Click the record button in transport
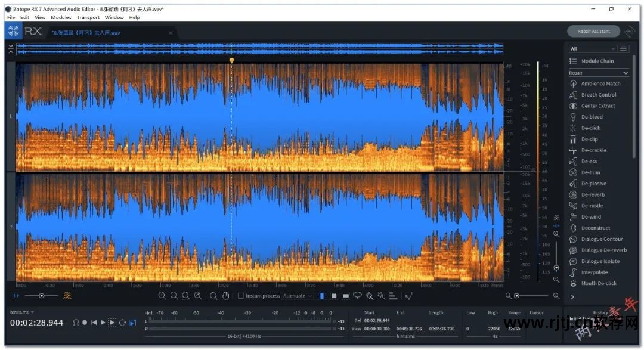The width and height of the screenshot is (644, 350). tap(85, 323)
